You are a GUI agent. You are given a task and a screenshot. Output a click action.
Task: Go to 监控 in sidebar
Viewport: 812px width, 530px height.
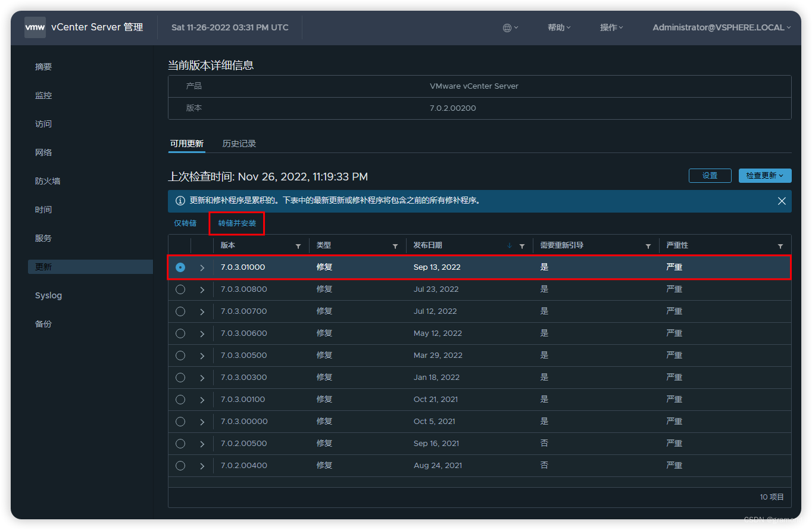coord(43,95)
